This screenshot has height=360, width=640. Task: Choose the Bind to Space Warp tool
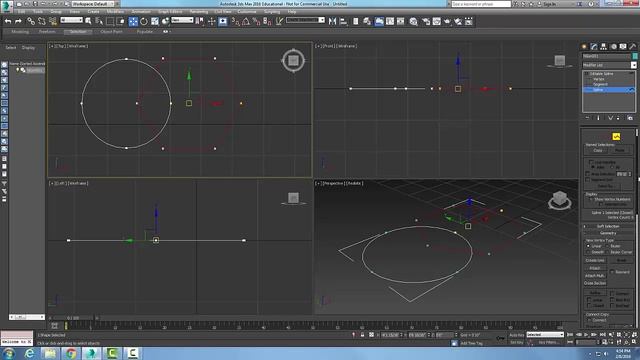(x=53, y=21)
